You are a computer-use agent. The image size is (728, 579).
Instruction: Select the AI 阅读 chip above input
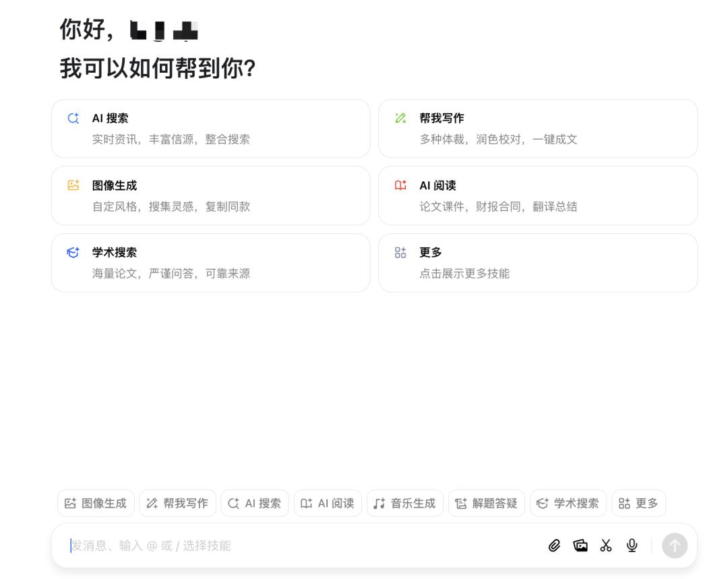pyautogui.click(x=328, y=504)
